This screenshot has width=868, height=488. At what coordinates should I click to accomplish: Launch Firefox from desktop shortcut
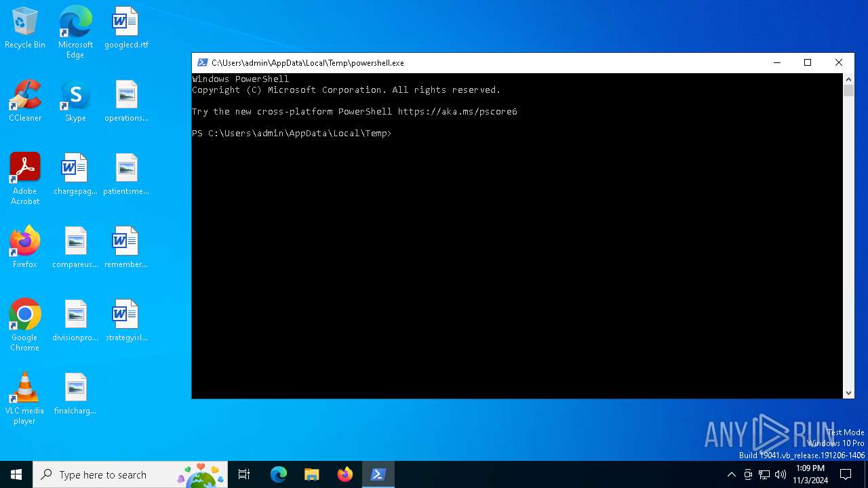(x=25, y=248)
